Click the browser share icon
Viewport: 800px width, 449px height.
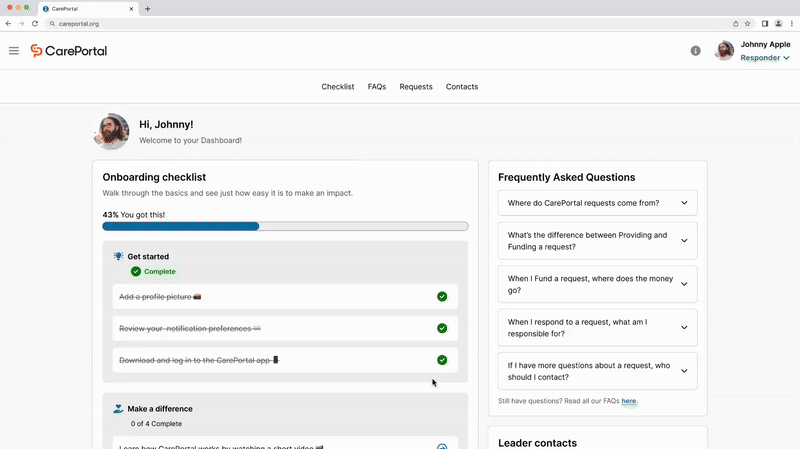tap(736, 23)
